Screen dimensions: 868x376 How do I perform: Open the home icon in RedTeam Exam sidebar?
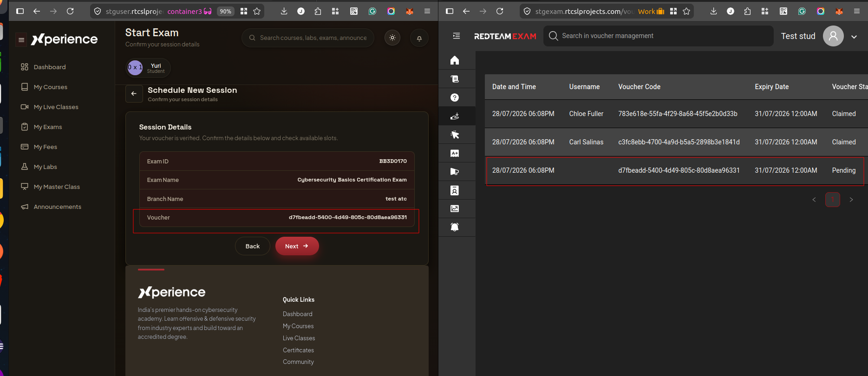click(x=455, y=60)
